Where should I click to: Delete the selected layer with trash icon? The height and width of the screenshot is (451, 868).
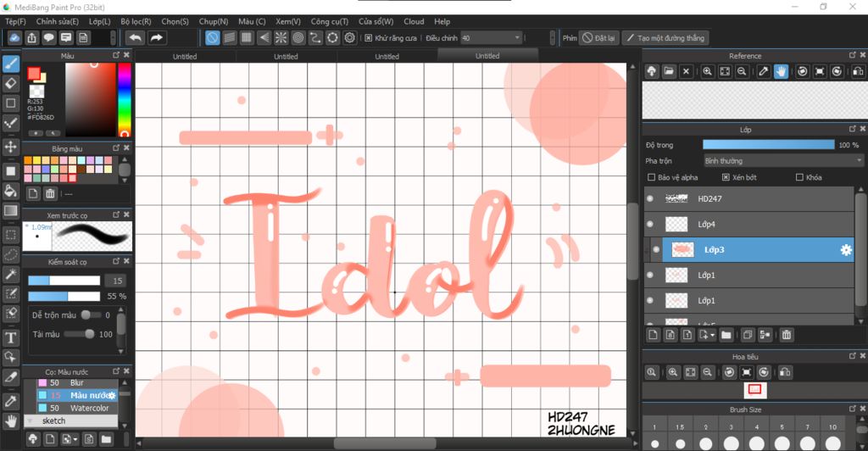click(x=787, y=335)
